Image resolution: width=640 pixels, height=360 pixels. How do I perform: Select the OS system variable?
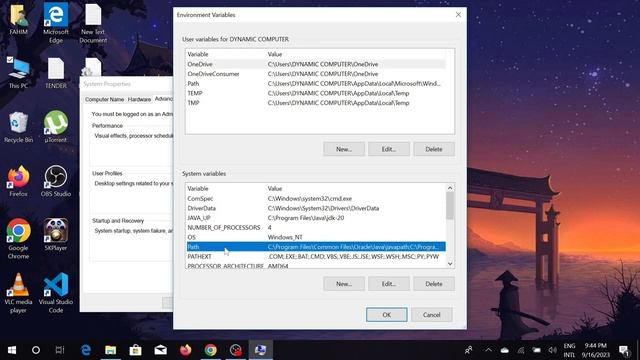(x=316, y=237)
